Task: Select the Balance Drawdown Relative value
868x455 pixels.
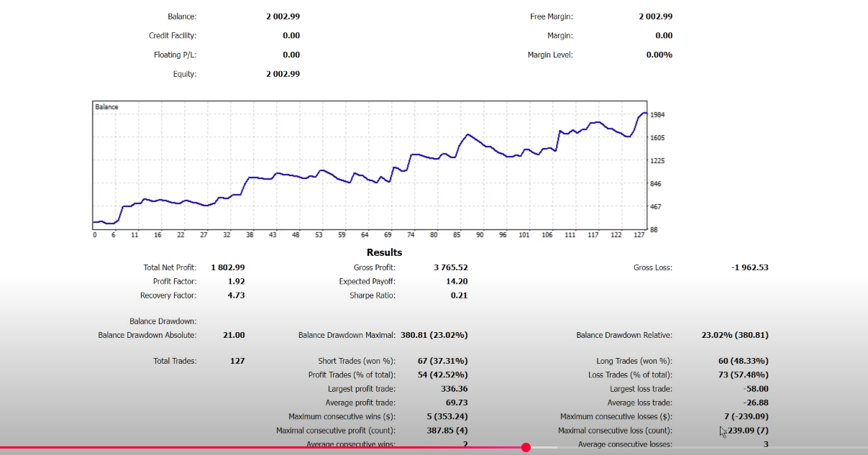Action: pyautogui.click(x=735, y=335)
